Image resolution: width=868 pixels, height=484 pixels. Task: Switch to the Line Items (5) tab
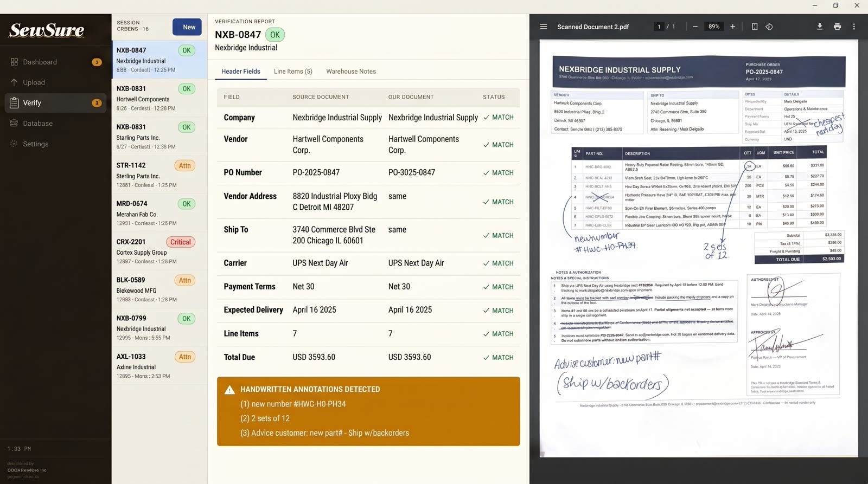tap(293, 71)
